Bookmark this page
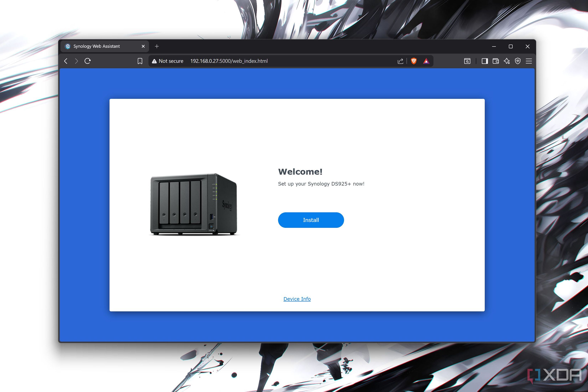 pos(140,61)
